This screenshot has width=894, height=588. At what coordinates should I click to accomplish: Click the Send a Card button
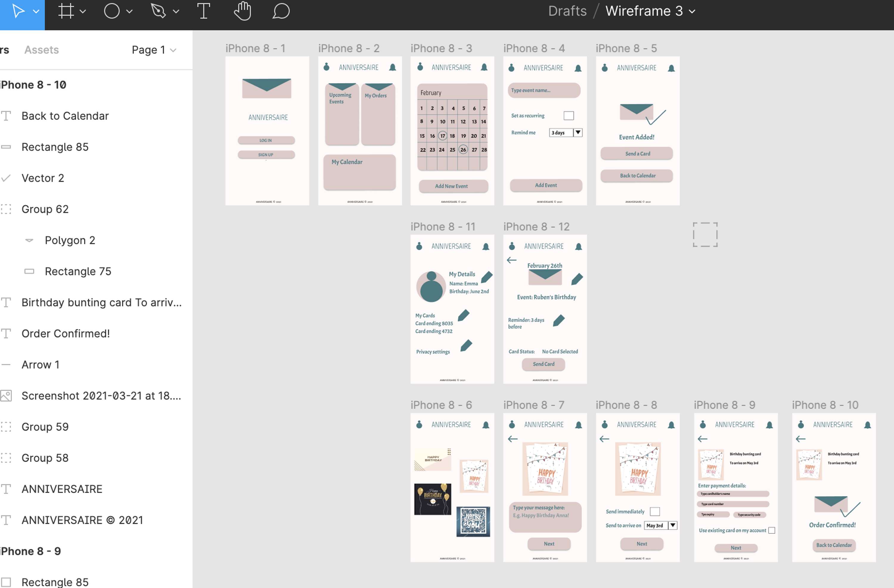coord(636,154)
